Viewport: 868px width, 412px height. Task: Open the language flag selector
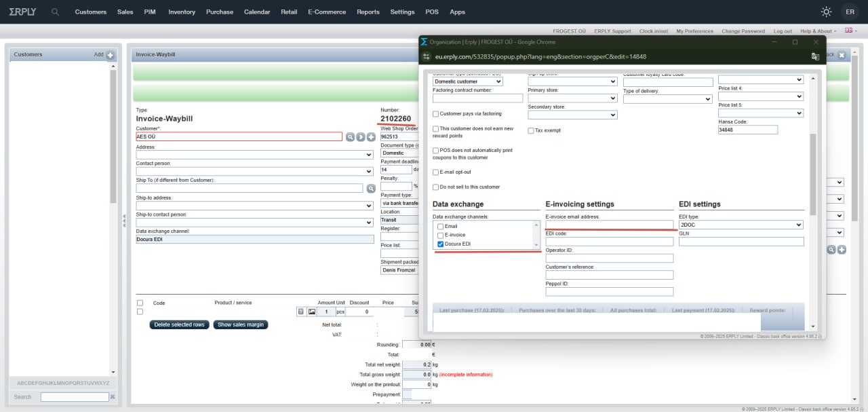tap(850, 31)
